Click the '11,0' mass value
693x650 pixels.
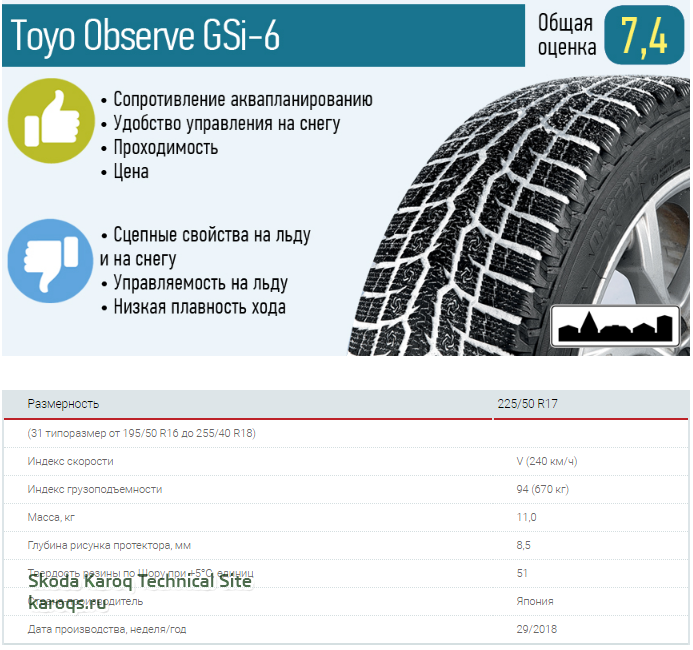[526, 517]
